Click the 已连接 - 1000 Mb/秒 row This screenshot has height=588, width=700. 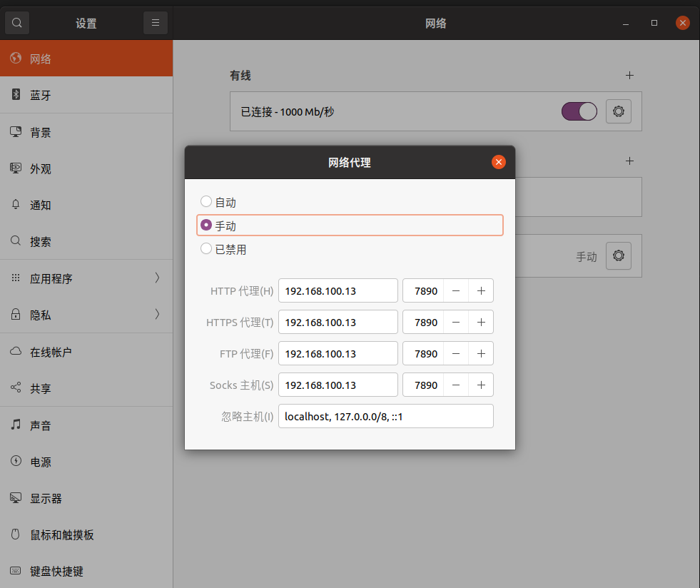tap(436, 111)
